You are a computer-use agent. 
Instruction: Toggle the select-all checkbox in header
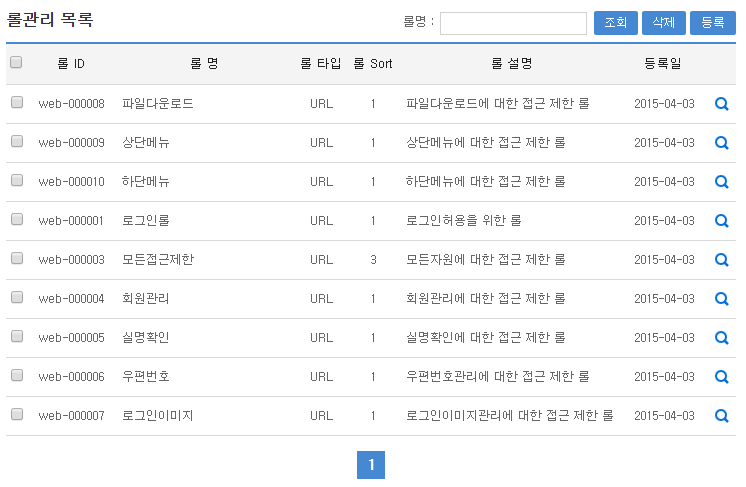click(16, 63)
